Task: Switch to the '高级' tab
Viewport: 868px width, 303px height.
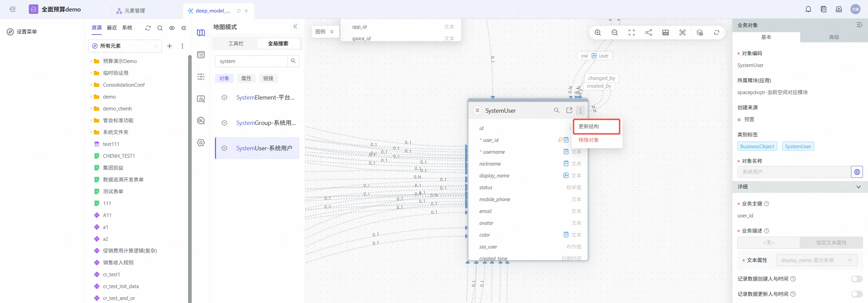Action: [x=834, y=37]
